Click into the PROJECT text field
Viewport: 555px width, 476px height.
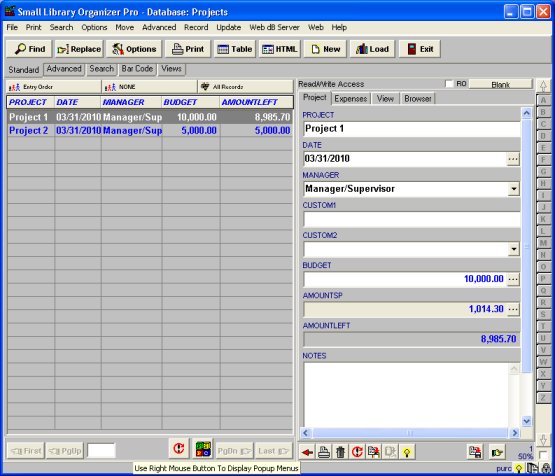coord(412,129)
